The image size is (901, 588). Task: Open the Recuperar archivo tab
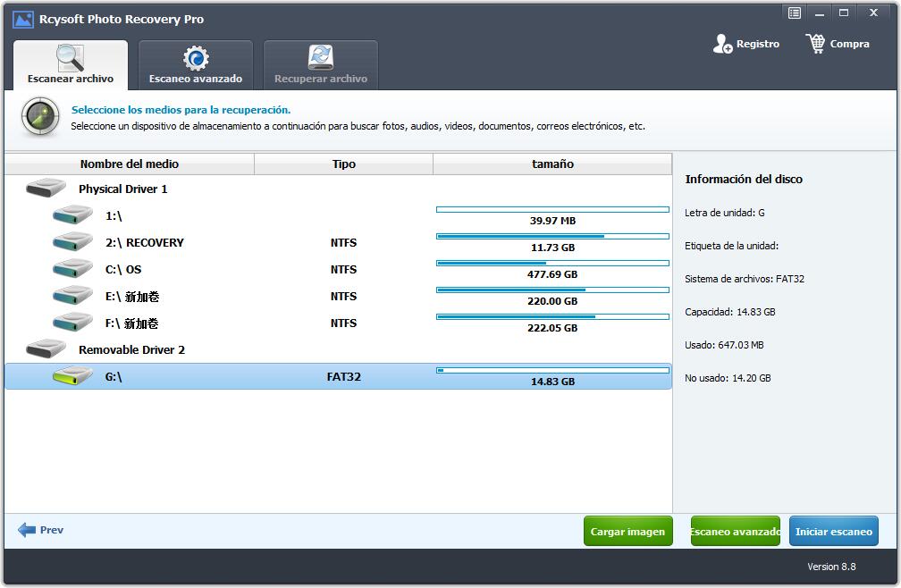click(321, 65)
